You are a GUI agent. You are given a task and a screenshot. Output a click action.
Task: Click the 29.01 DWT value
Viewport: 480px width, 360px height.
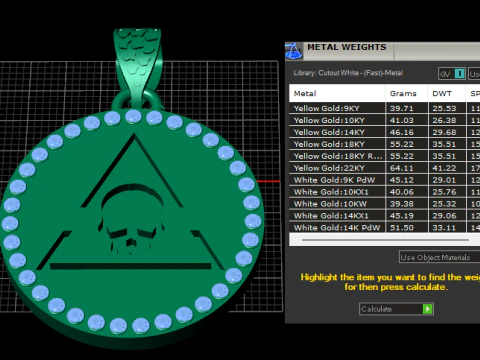[x=444, y=180]
